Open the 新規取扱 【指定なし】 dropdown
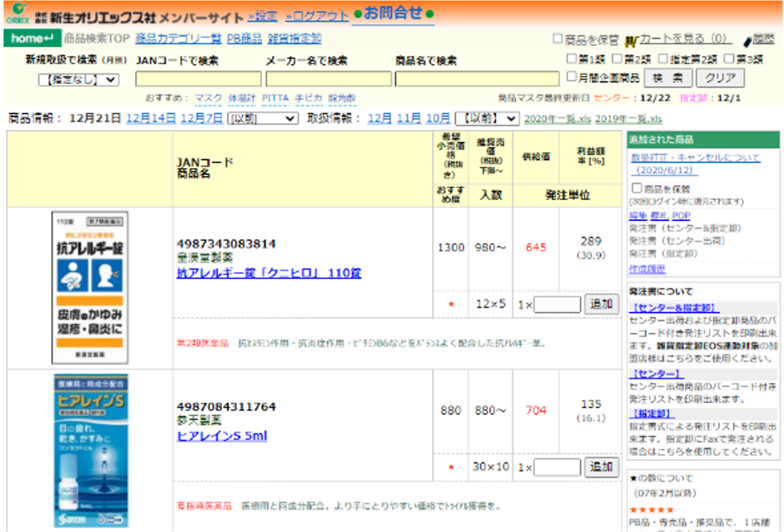The image size is (784, 532). [x=79, y=80]
